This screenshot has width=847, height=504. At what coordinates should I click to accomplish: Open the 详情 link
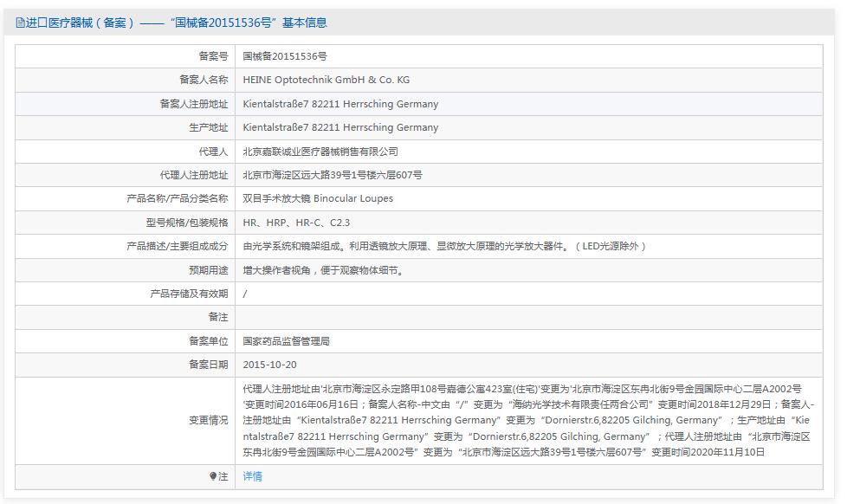(252, 476)
